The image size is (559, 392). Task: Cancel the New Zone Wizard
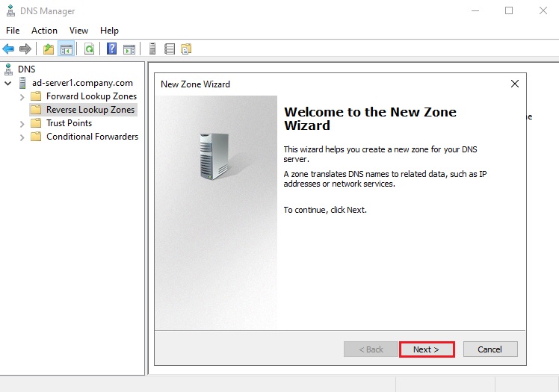click(490, 349)
